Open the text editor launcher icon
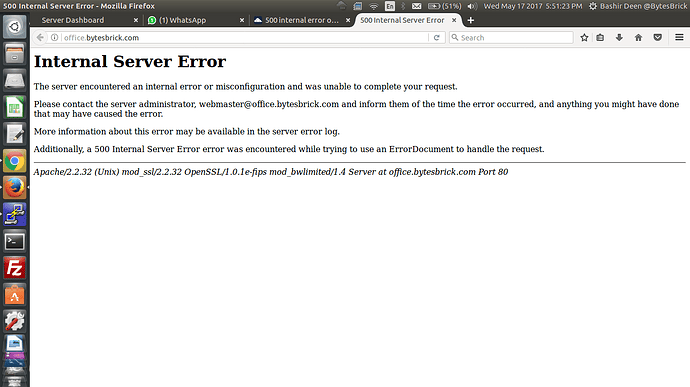The width and height of the screenshot is (690, 387). tap(15, 134)
